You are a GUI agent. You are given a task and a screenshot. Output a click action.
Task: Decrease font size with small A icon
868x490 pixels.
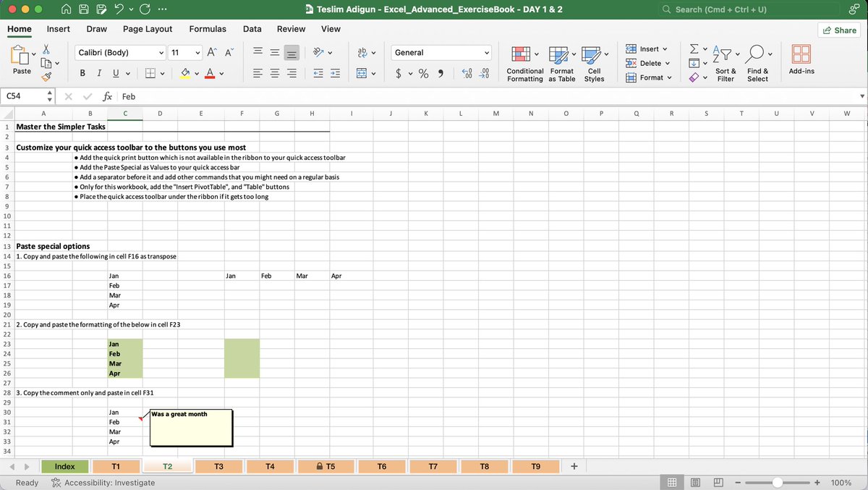(x=229, y=52)
